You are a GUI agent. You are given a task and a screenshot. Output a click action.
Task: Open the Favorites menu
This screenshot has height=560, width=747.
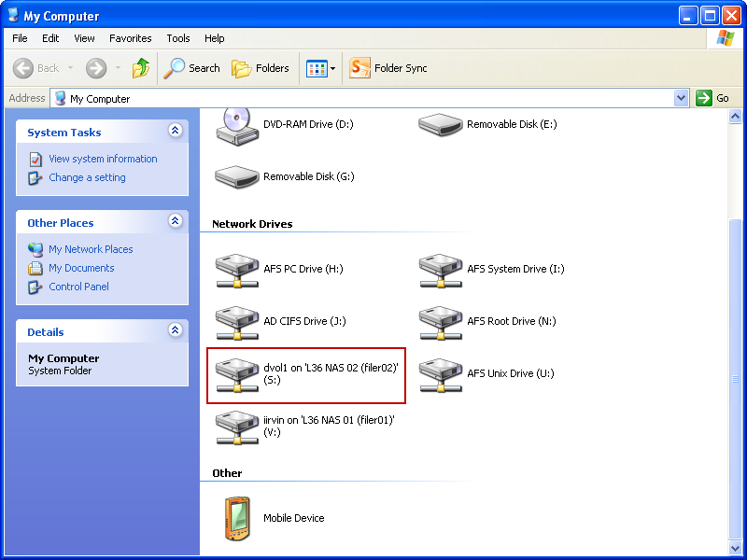pyautogui.click(x=131, y=38)
